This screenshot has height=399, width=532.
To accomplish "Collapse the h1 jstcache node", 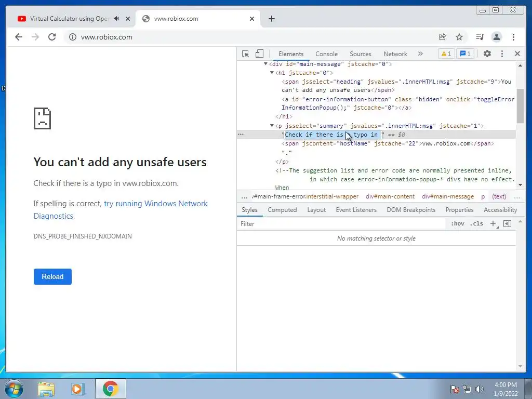I will (x=272, y=73).
